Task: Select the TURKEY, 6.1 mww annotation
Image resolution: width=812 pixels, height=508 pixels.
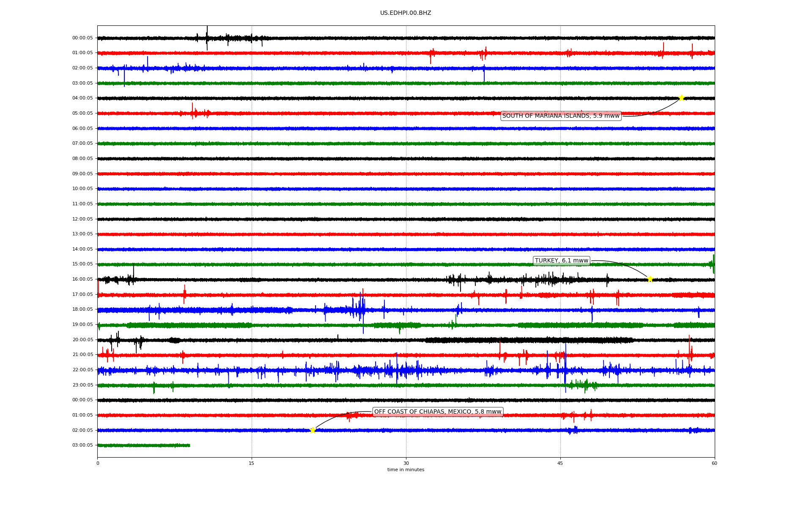Action: pos(562,261)
